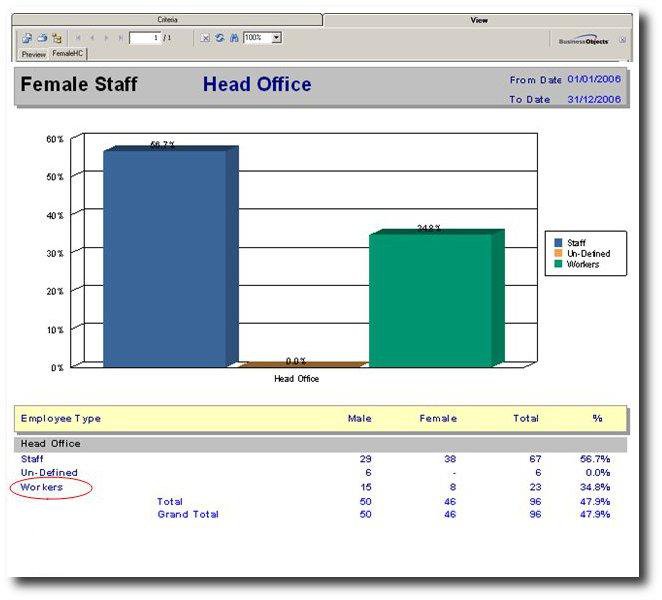Screen dimensions: 662x600
Task: Click the Workers row label
Action: [x=42, y=487]
